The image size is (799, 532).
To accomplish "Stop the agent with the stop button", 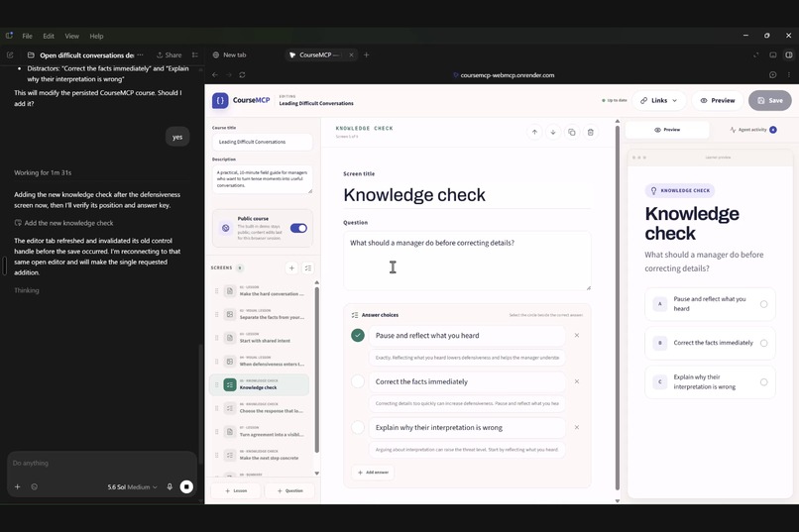I will click(186, 486).
